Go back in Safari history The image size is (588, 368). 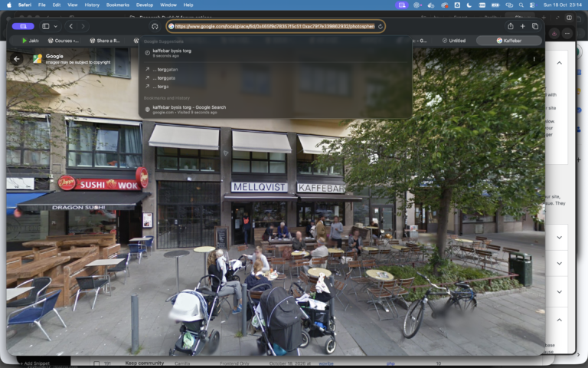(71, 26)
